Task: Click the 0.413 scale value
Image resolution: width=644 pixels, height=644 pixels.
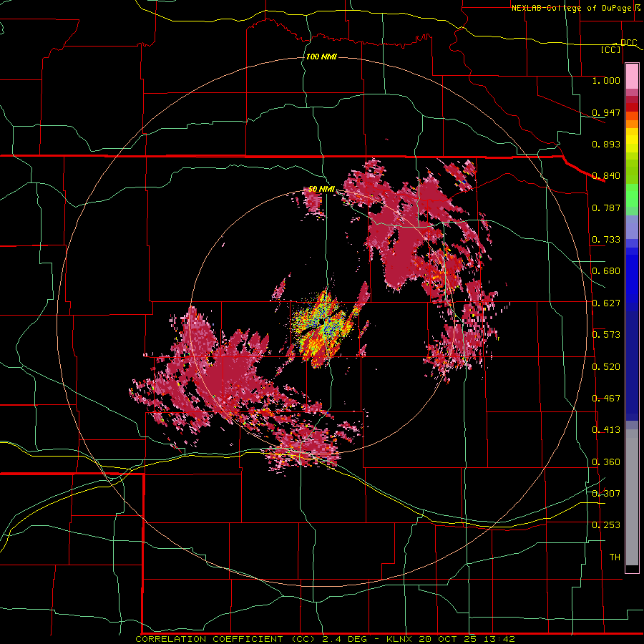Action: (606, 429)
